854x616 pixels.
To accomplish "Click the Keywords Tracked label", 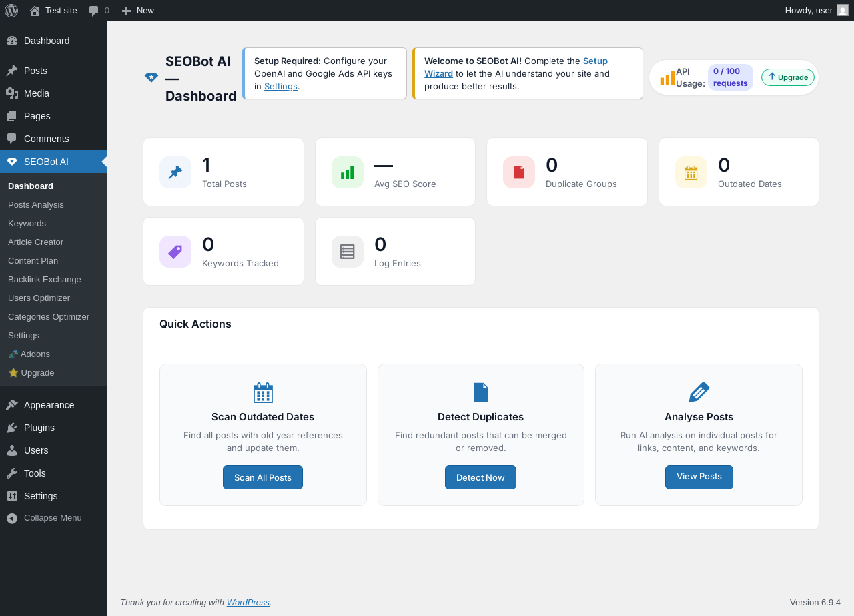I will (240, 264).
